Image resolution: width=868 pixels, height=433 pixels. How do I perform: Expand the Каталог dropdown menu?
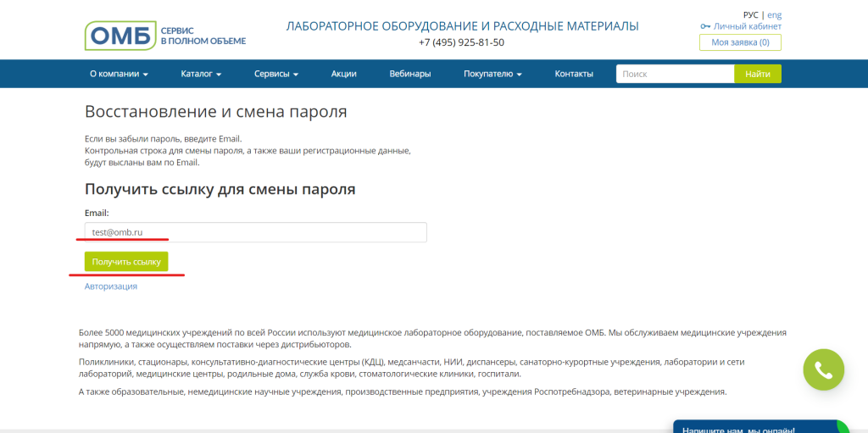(x=201, y=74)
